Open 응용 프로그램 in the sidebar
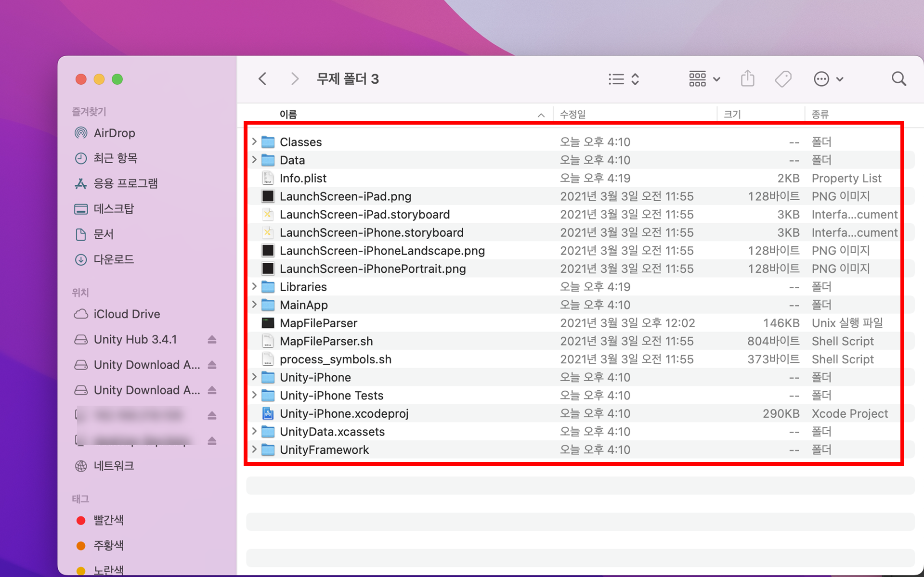Screen dimensions: 924x577 pos(125,183)
